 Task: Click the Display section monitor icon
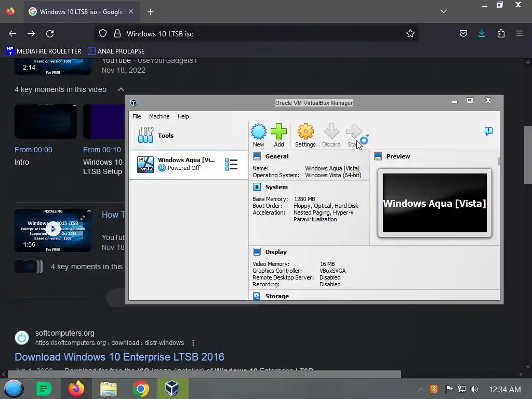[257, 252]
